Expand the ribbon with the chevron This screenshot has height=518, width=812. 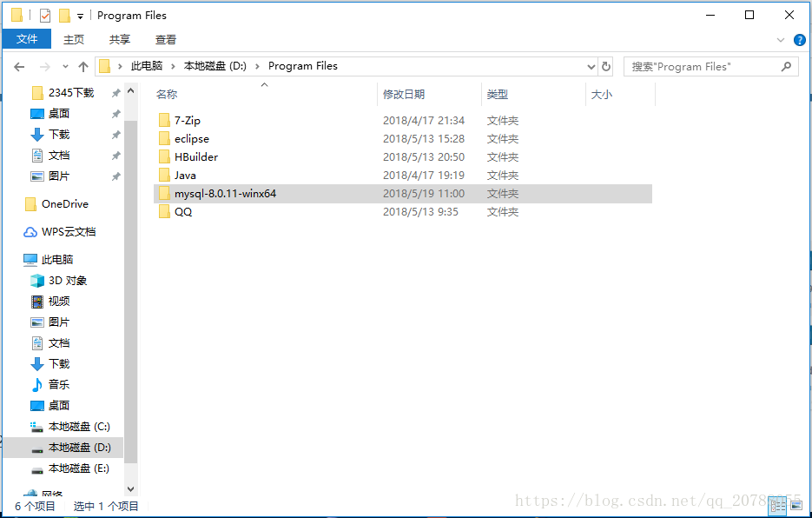click(x=781, y=40)
